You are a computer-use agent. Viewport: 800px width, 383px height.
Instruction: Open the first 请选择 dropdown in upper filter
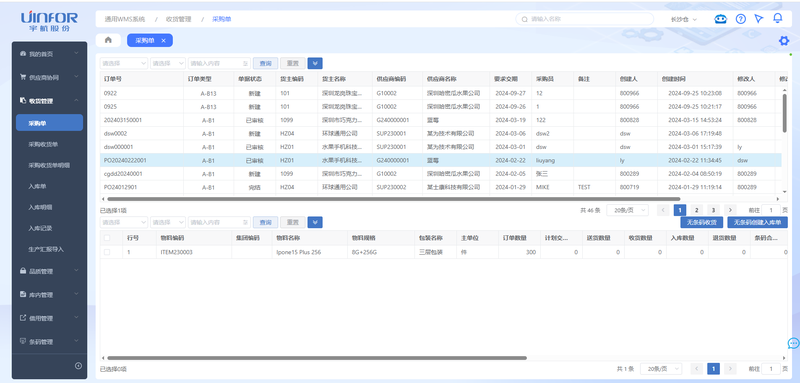coord(124,63)
